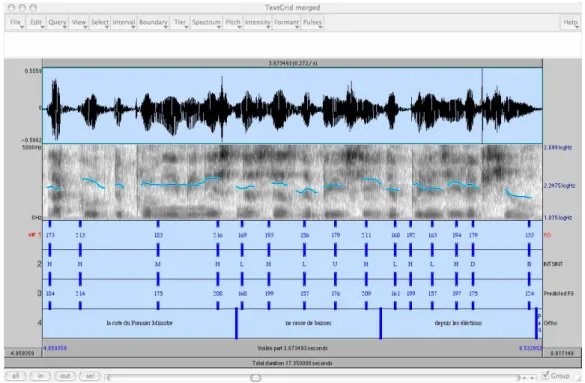Select the first F0 point labeled 173
Image resolution: width=585 pixels, height=383 pixels.
[x=50, y=235]
